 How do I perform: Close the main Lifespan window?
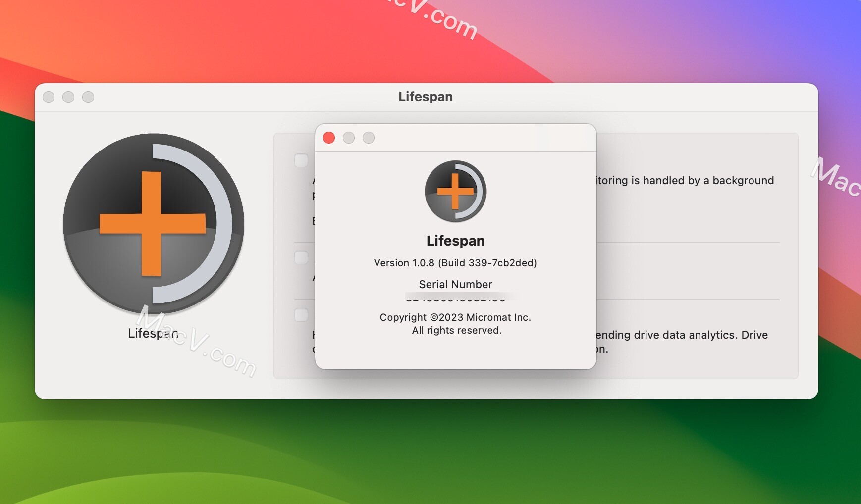pos(49,97)
